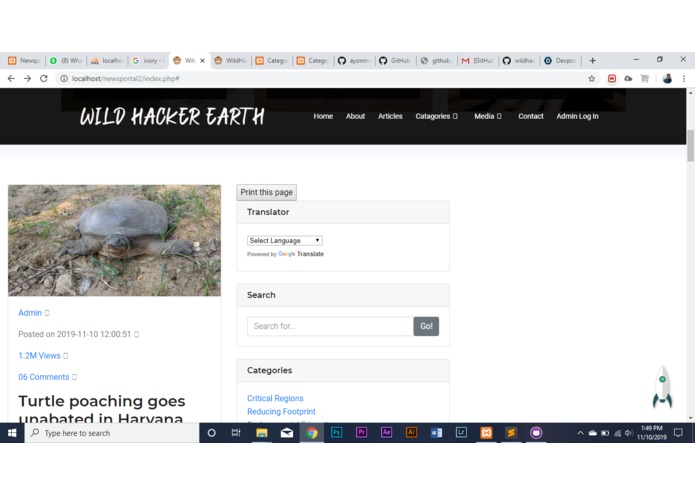Screen dimensions: 695x494
Task: Bookmark this page with the star icon
Action: pos(591,78)
